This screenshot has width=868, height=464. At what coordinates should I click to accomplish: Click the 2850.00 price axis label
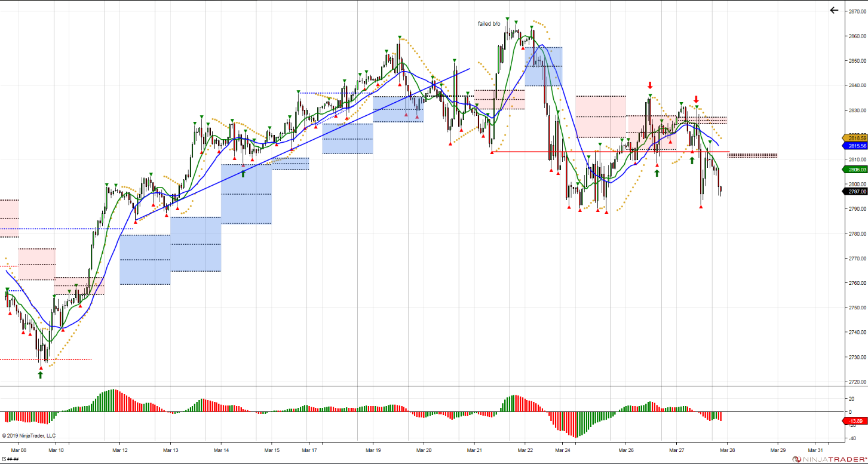tap(857, 61)
